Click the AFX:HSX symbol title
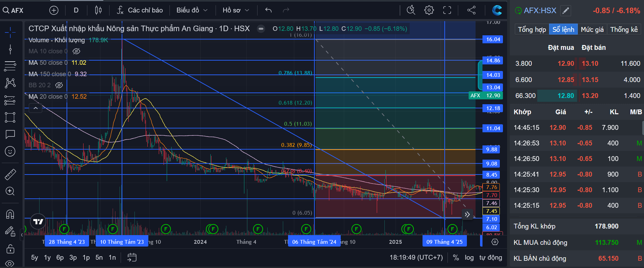Image resolution: width=644 pixels, height=268 pixels. (540, 11)
